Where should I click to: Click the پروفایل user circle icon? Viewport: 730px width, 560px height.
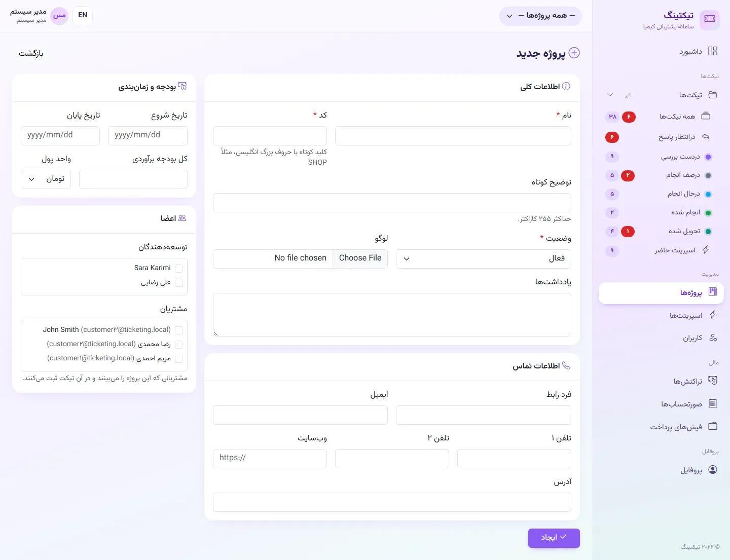click(713, 469)
